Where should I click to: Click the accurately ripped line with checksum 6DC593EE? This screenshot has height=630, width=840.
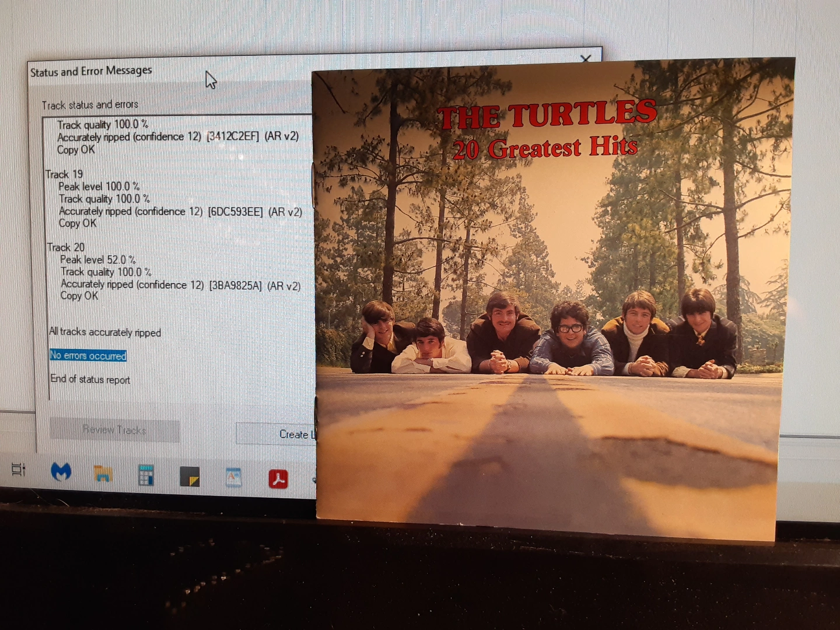click(x=181, y=211)
